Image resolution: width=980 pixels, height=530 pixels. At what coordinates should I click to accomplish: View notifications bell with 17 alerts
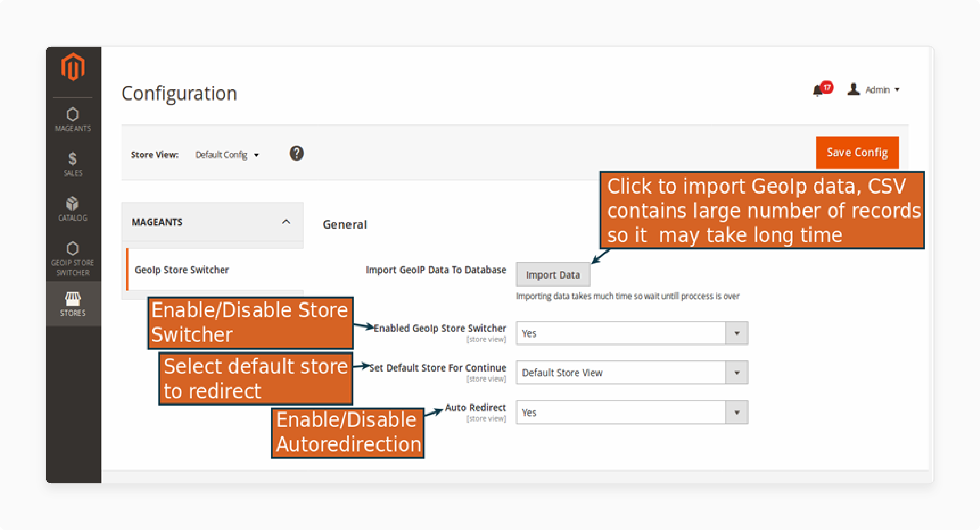(822, 89)
